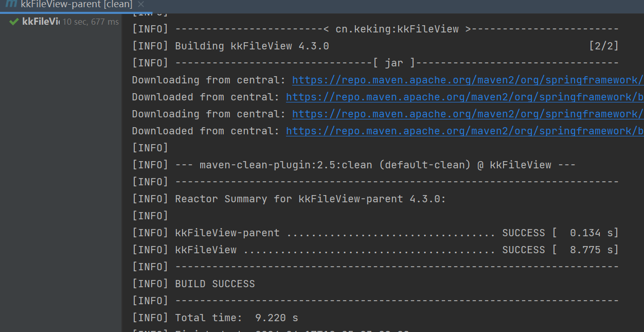Click the maven-clean-plugin:2.5:clean log line
This screenshot has height=332, width=644.
coord(375,165)
